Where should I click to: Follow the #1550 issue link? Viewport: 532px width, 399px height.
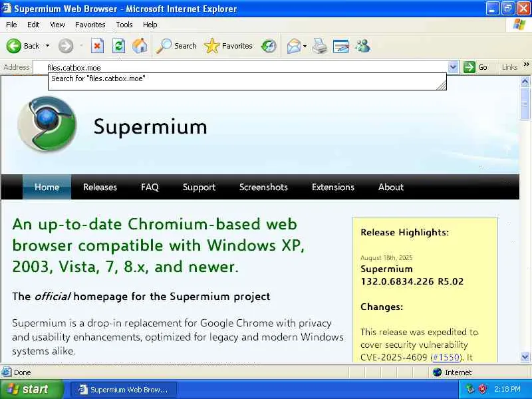(x=446, y=357)
